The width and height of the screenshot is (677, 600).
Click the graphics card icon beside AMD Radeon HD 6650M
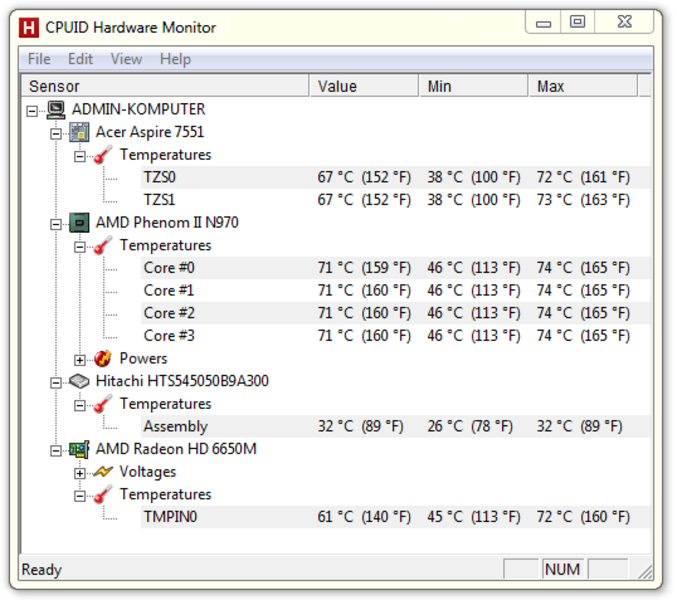coord(79,449)
